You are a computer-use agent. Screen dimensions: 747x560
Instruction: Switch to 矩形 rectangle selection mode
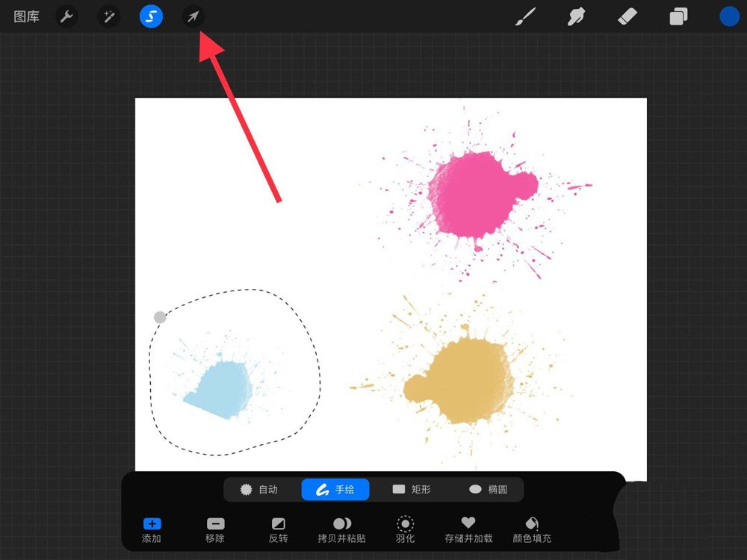point(412,490)
